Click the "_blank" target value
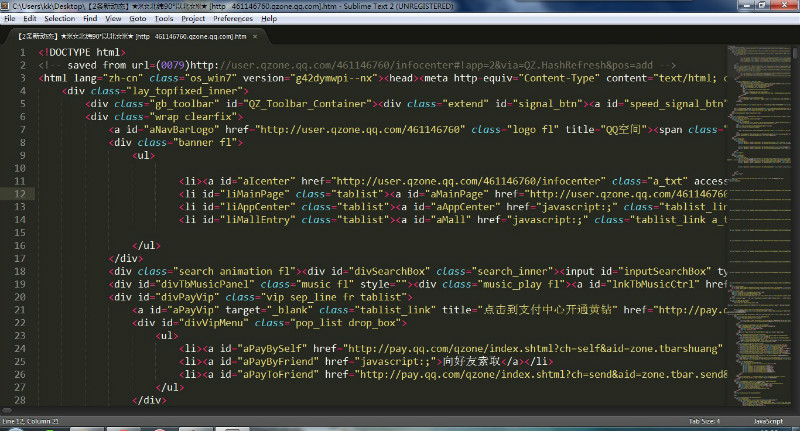This screenshot has width=800, height=431. (x=290, y=310)
